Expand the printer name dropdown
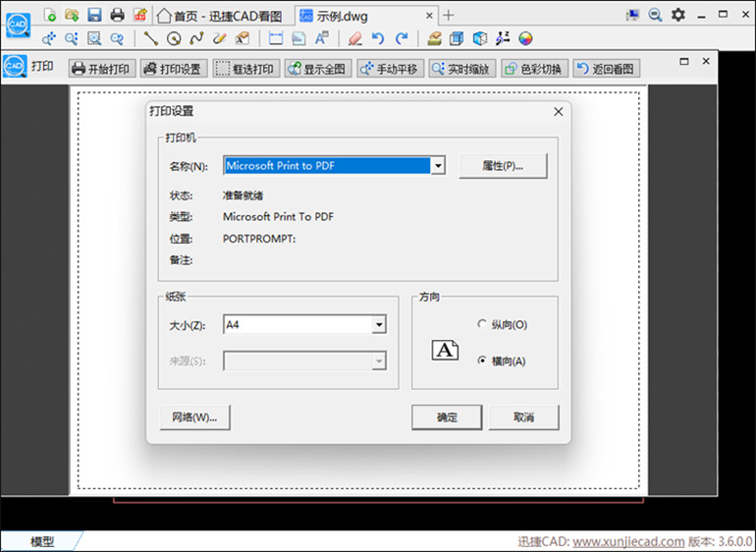756x552 pixels. 438,166
